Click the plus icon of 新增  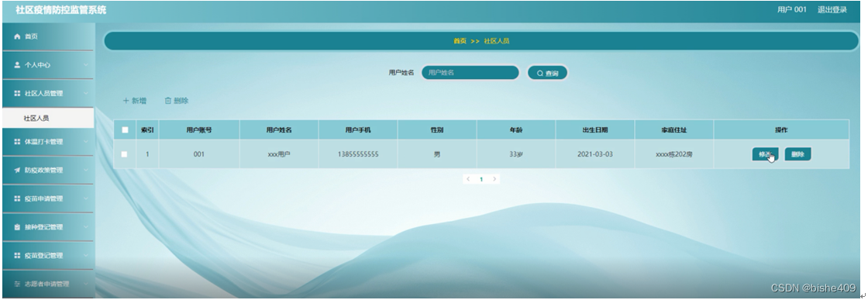(x=126, y=101)
